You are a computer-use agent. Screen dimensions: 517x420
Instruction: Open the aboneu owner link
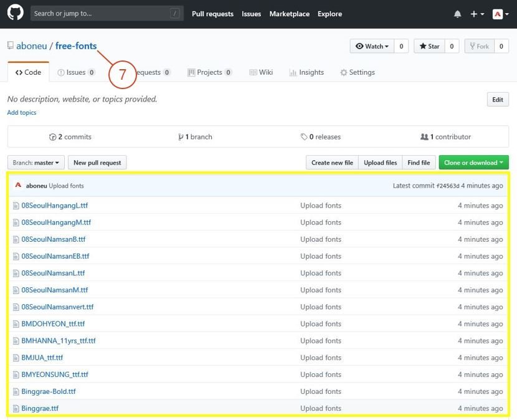tap(32, 45)
